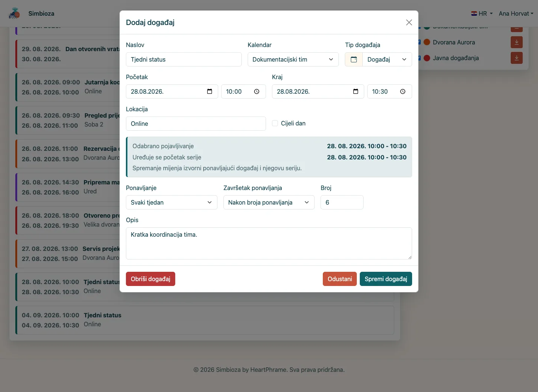Download the Javna događanja calendar
The width and height of the screenshot is (538, 392).
(x=517, y=58)
